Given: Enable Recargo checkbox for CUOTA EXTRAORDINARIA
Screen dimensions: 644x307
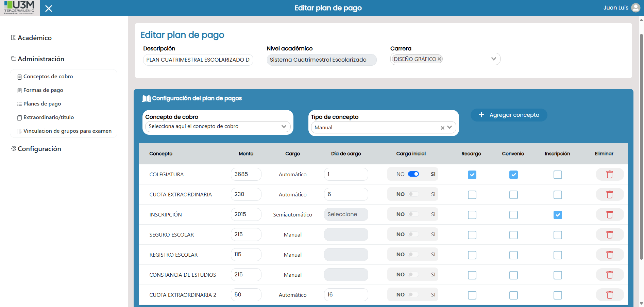Looking at the screenshot, I should click(x=472, y=195).
